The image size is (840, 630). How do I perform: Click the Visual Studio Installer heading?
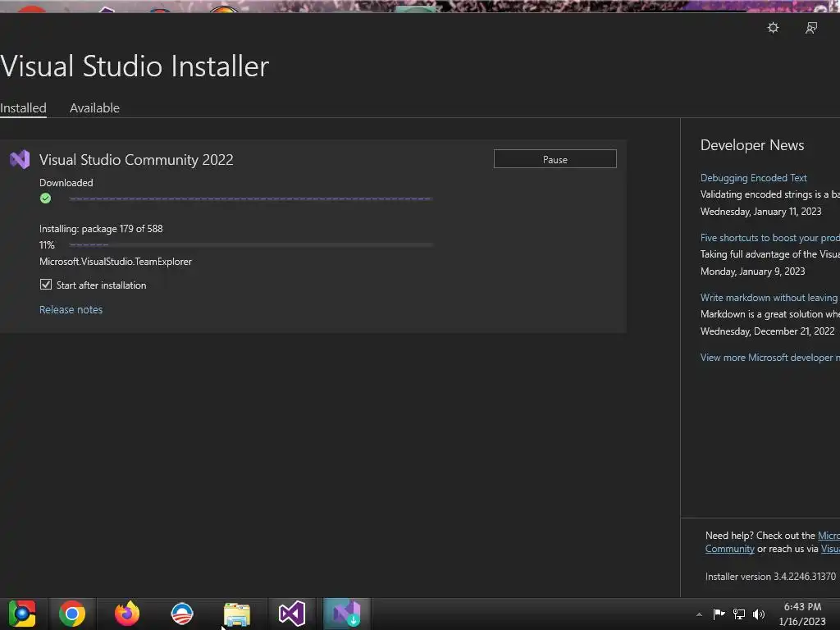coord(135,66)
